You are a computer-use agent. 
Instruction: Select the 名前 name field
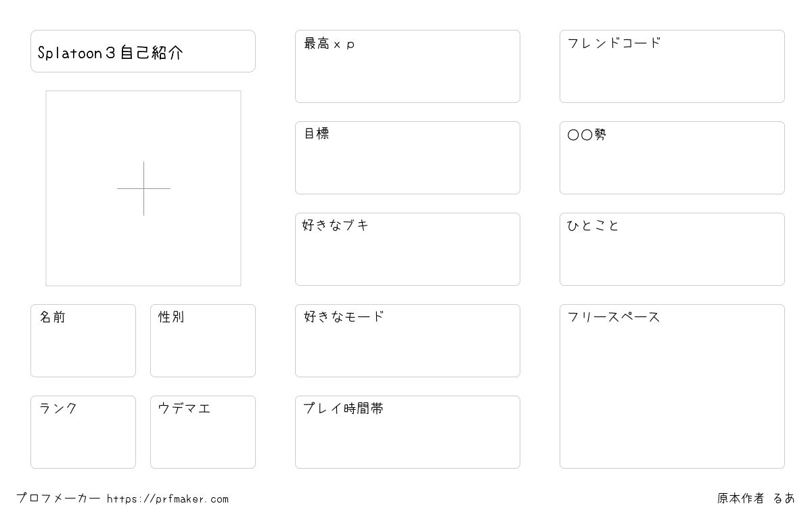pyautogui.click(x=83, y=341)
